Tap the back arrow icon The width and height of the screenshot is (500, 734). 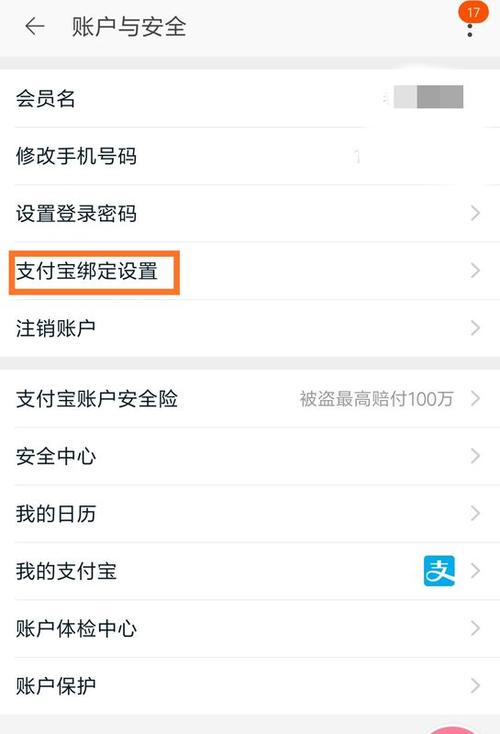click(35, 26)
